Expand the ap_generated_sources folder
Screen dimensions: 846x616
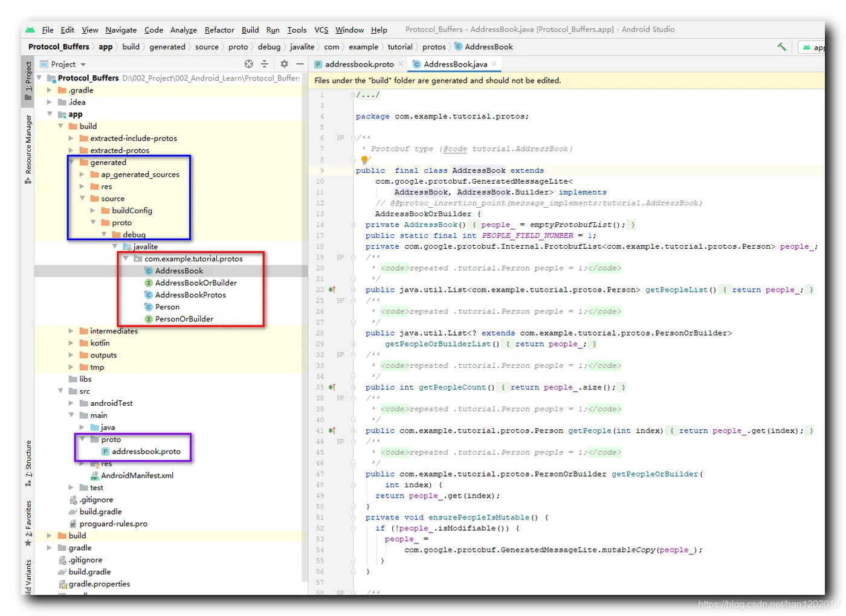[82, 175]
